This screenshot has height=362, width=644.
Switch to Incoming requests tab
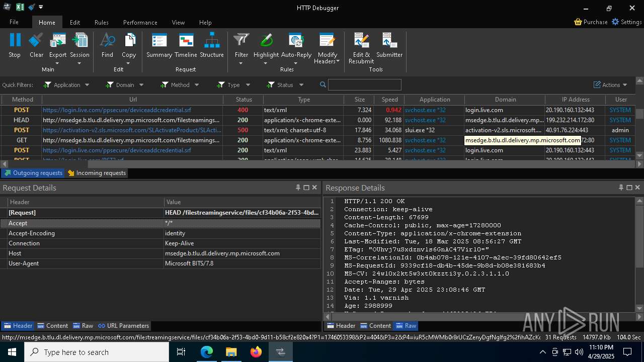[x=97, y=173]
